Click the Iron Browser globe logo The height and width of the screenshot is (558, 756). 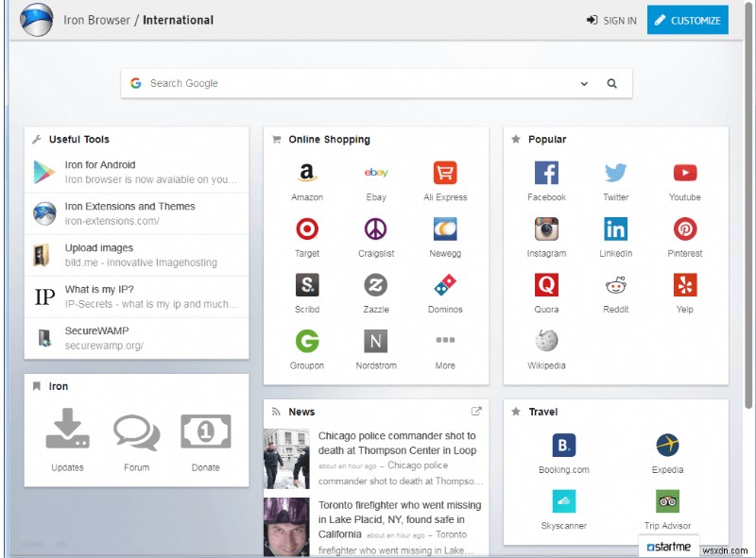37,20
